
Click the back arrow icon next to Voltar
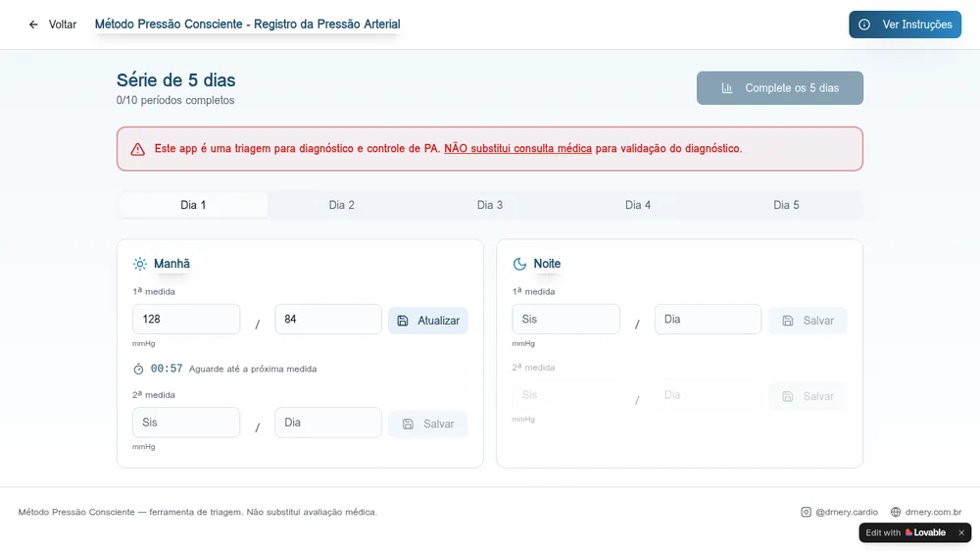tap(33, 25)
